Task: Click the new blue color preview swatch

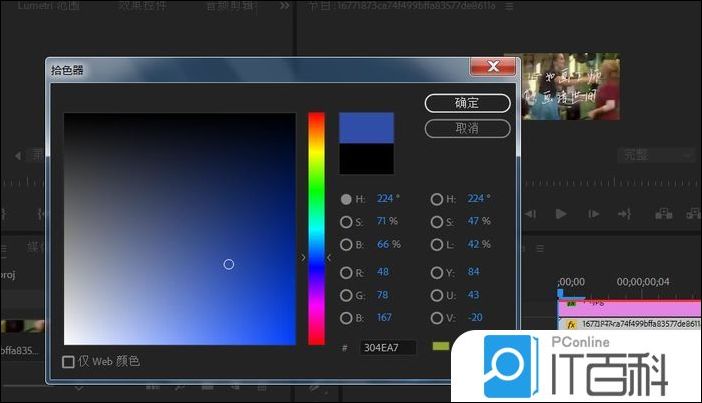Action: pyautogui.click(x=366, y=128)
